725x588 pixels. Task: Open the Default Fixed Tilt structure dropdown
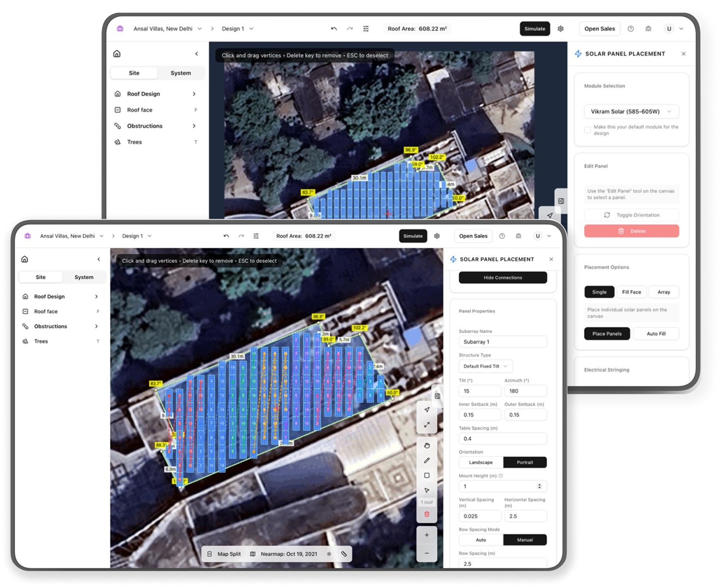click(485, 366)
